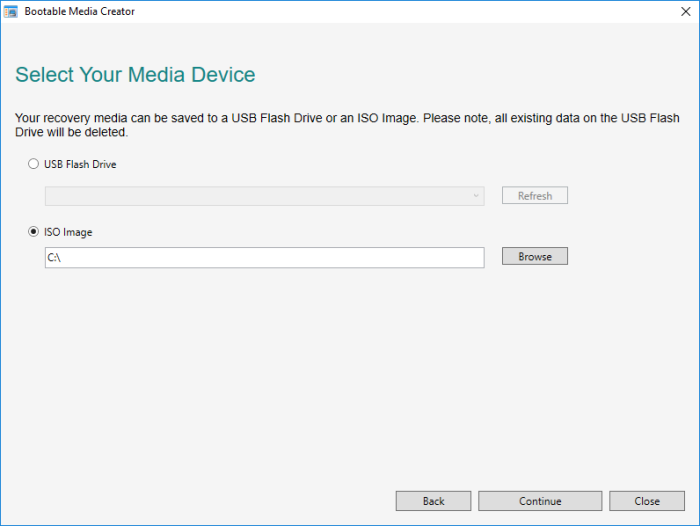Click the ISO path input field
This screenshot has height=526, width=700.
coord(265,258)
